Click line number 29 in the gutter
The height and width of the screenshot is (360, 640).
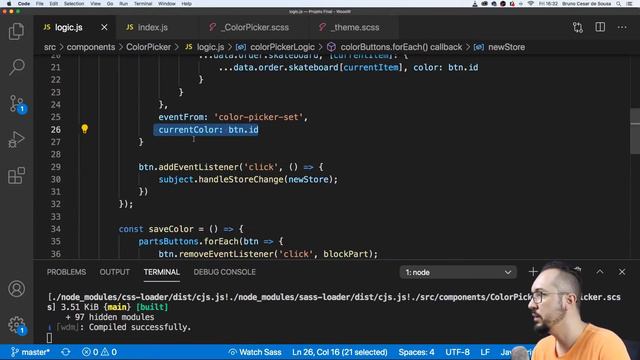56,167
